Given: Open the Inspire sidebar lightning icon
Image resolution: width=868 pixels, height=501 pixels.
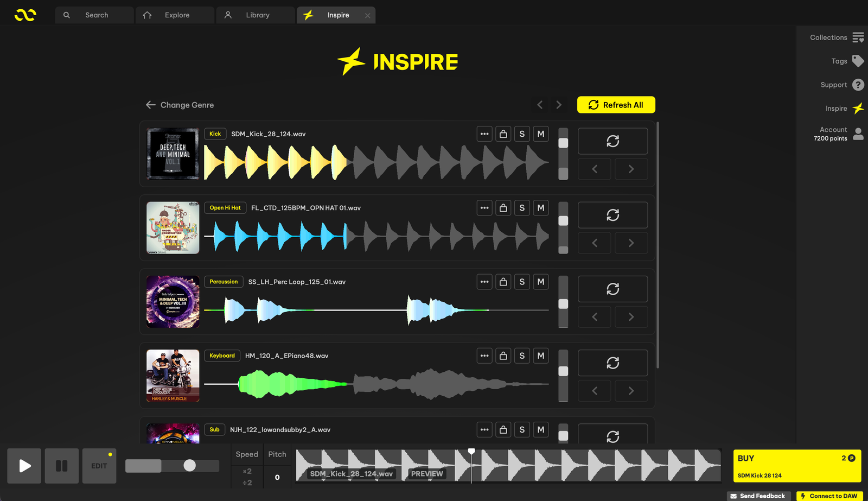Looking at the screenshot, I should point(858,108).
